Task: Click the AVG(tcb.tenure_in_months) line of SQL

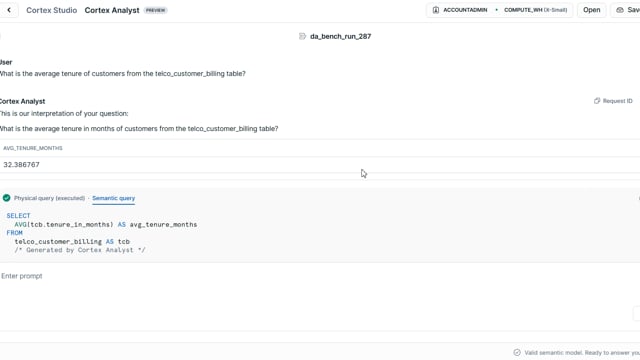Action: coord(106,224)
